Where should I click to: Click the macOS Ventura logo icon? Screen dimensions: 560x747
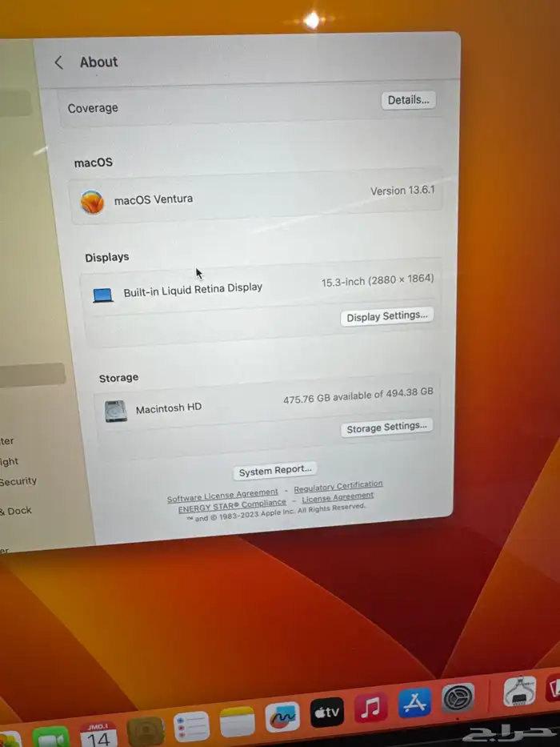(x=92, y=202)
